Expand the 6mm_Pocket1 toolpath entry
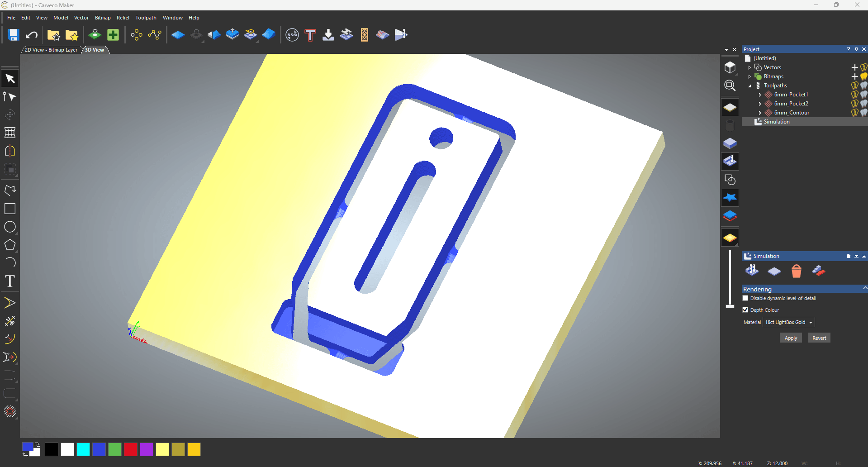Image resolution: width=868 pixels, height=467 pixels. point(760,94)
